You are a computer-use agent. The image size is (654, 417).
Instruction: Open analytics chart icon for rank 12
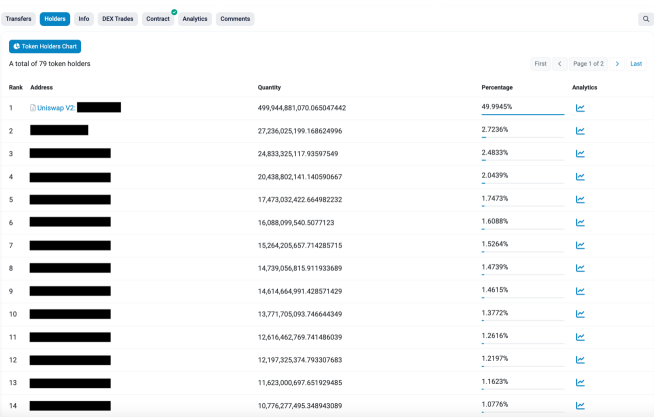580,360
